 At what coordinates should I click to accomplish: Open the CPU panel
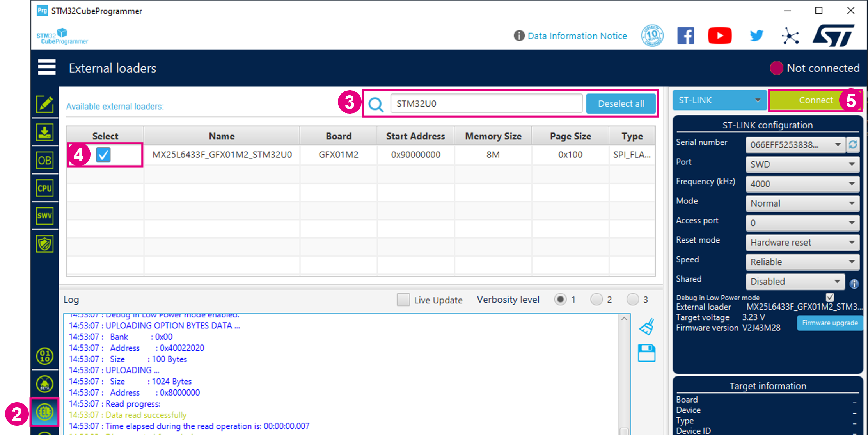pos(45,188)
